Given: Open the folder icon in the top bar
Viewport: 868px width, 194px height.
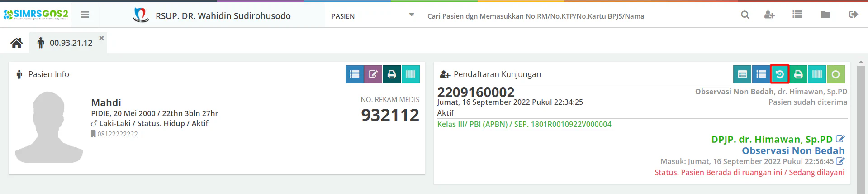Looking at the screenshot, I should tap(825, 15).
